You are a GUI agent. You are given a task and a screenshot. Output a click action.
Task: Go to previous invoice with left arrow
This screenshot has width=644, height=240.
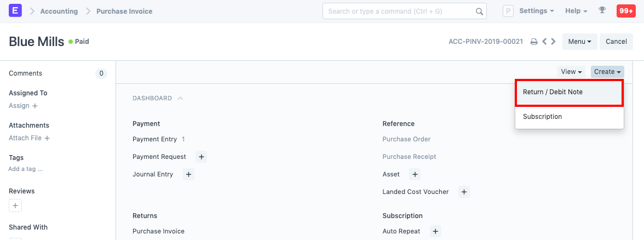pos(544,42)
